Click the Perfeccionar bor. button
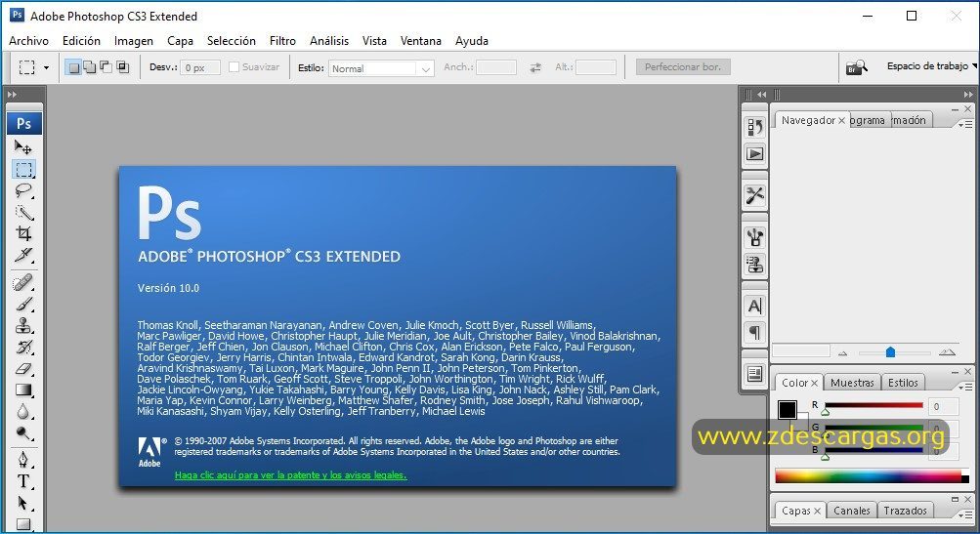980x534 pixels. pos(683,66)
